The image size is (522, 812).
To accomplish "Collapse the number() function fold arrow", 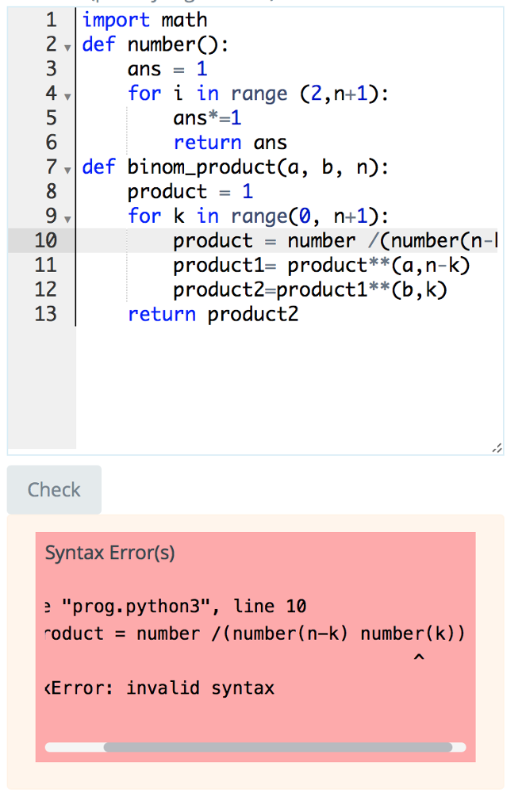I will (67, 46).
